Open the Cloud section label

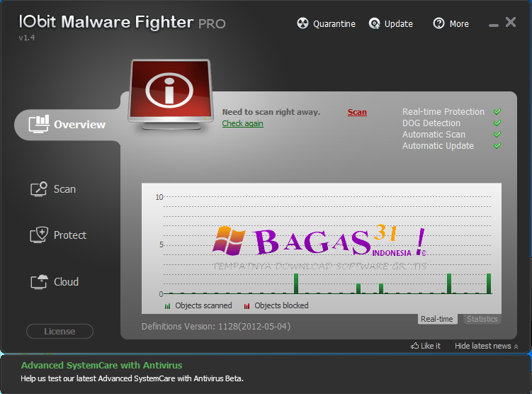(66, 281)
